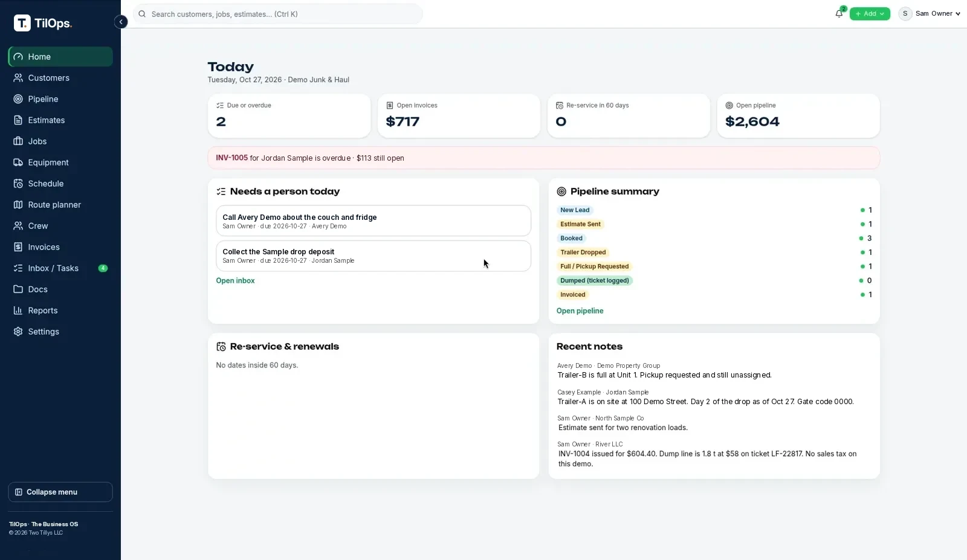967x560 pixels.
Task: Open Inbox / Tasks menu item
Action: tap(60, 268)
